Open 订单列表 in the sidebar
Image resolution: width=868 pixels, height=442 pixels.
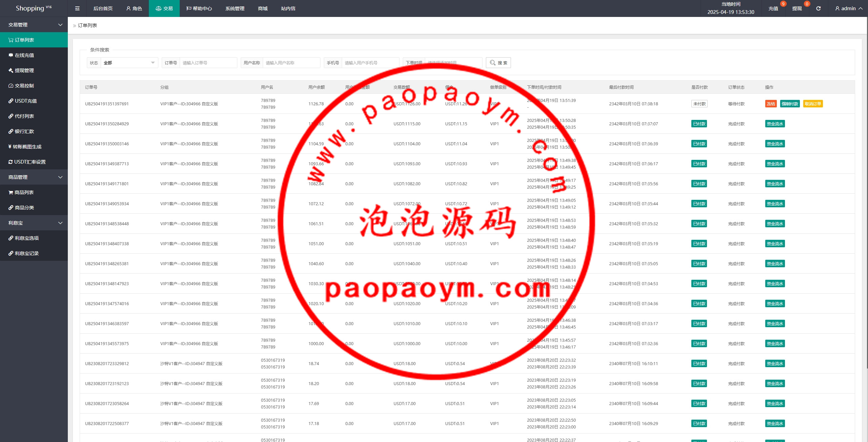point(34,40)
